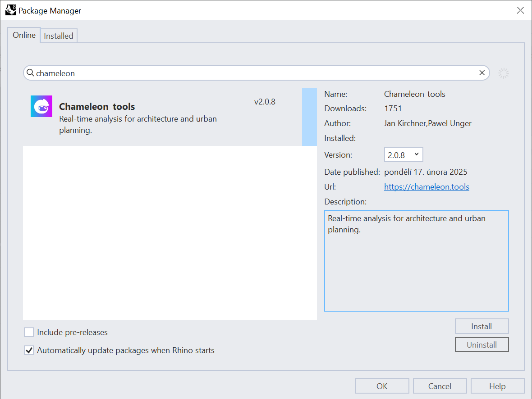Click the Rhino icon in title bar
Screen dimensions: 532x399
(11, 10)
